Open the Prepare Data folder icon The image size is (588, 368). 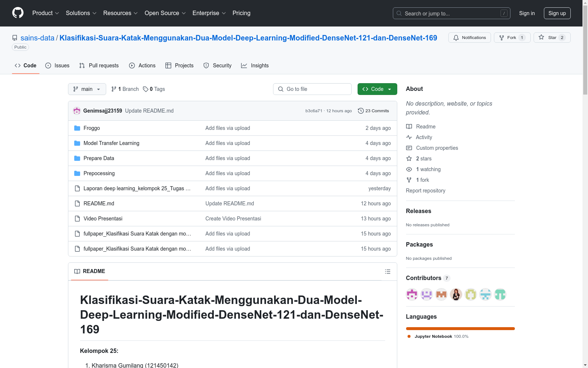coord(77,158)
